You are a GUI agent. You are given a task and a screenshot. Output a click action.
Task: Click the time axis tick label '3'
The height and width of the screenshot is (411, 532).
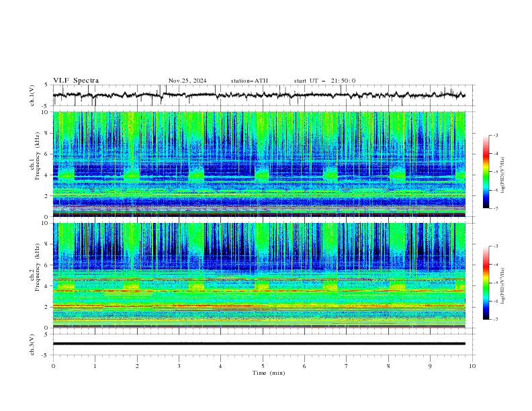point(179,366)
